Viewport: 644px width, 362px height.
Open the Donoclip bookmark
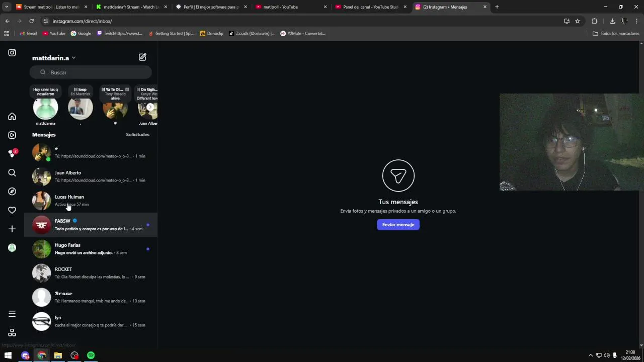click(211, 34)
